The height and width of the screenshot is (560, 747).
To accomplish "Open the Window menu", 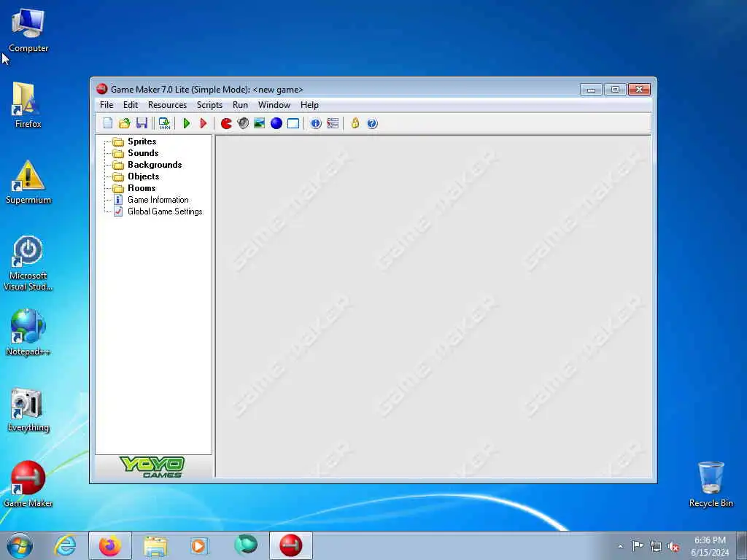I will [274, 105].
